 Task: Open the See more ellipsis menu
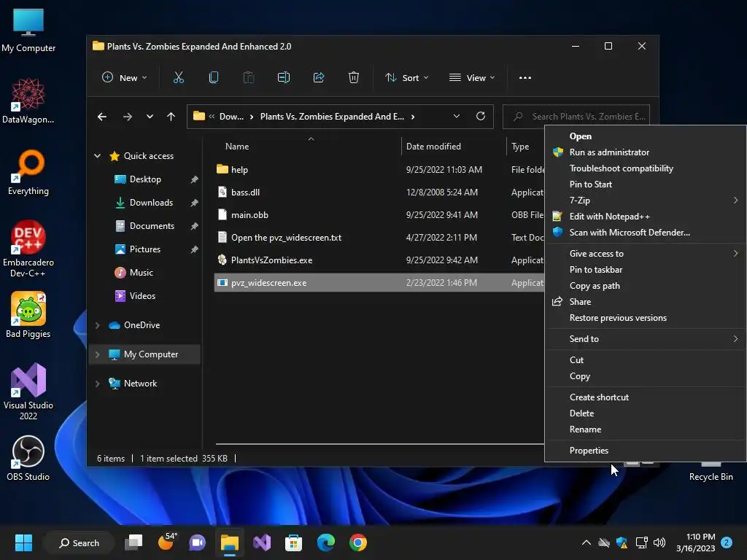point(525,77)
